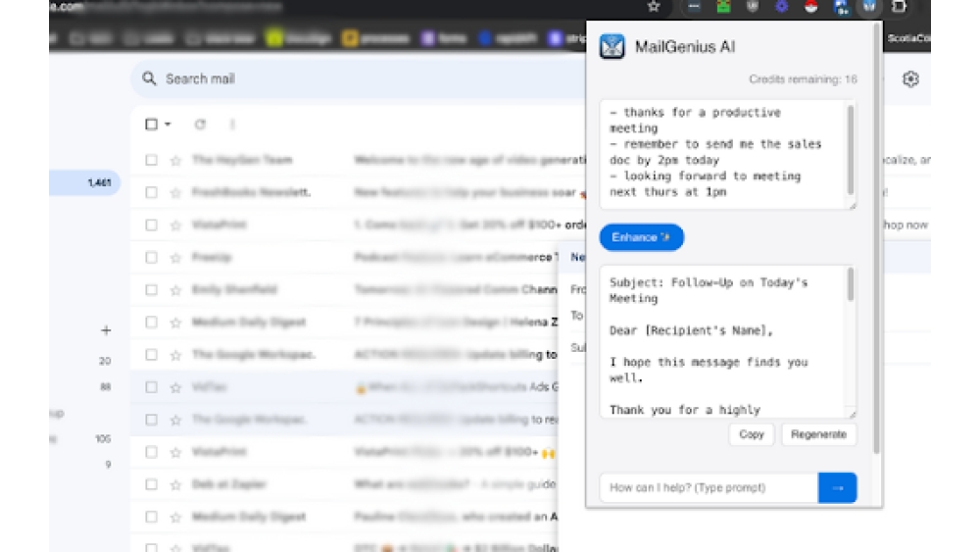Screen dimensions: 980x552
Task: Open the Deb at Zapier 'What are' email
Action: 455,484
